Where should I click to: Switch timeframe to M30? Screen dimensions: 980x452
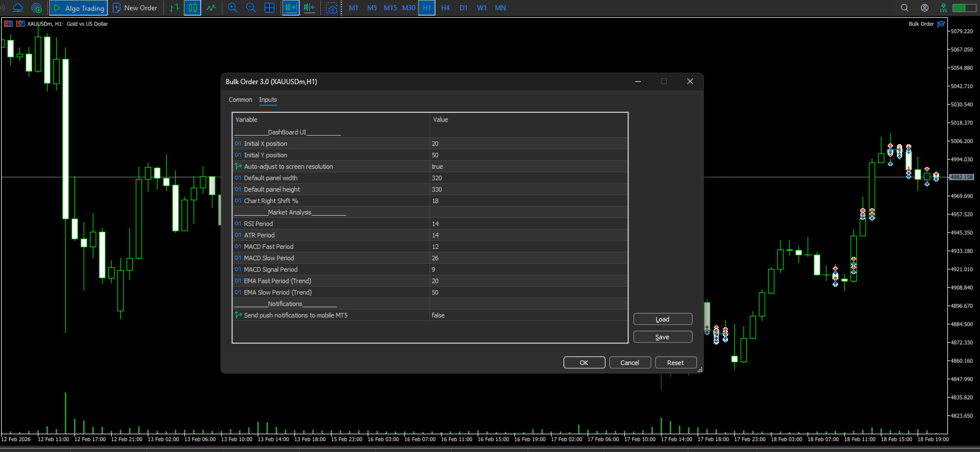coord(408,8)
